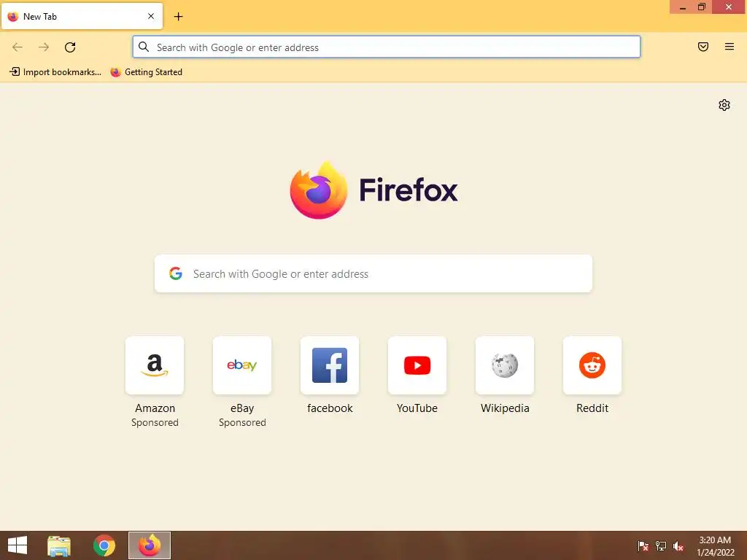Open the Save to Pocket icon
The height and width of the screenshot is (560, 747).
tap(703, 47)
